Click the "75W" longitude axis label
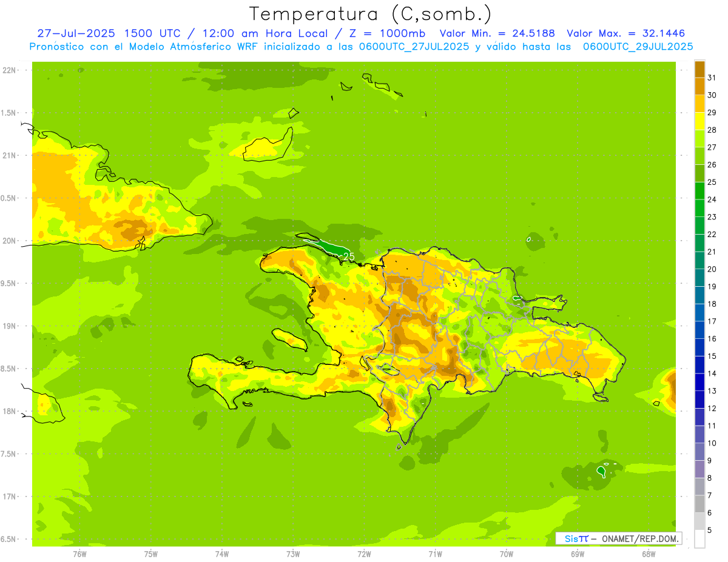The image size is (728, 562). [150, 554]
